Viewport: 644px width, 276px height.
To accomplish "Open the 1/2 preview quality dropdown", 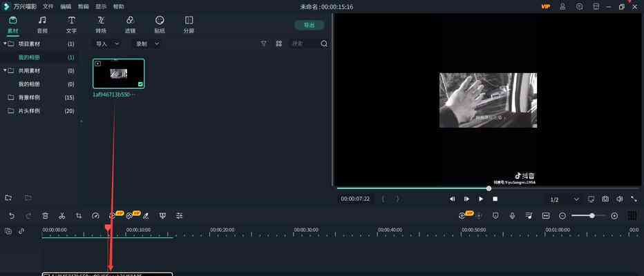I will click(x=565, y=199).
